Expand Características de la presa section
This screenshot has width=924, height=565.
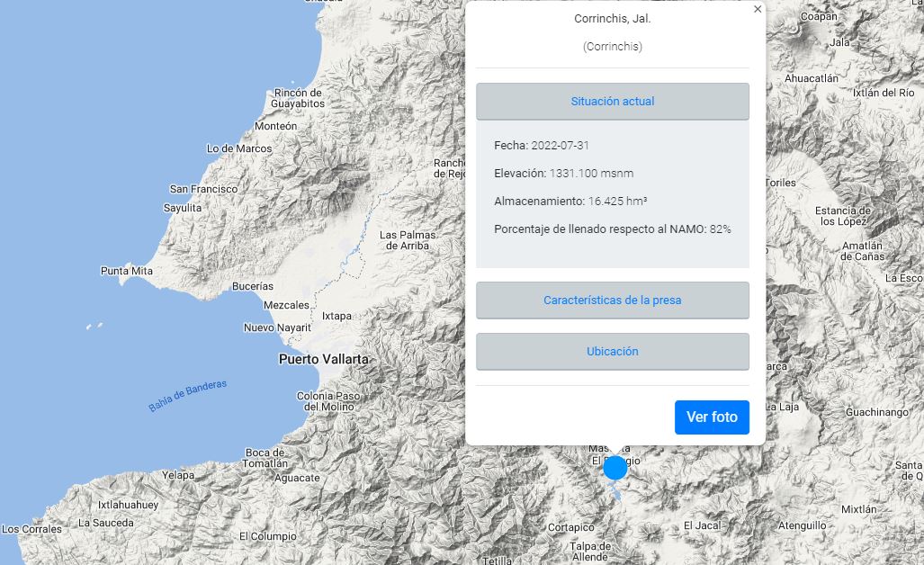(612, 300)
